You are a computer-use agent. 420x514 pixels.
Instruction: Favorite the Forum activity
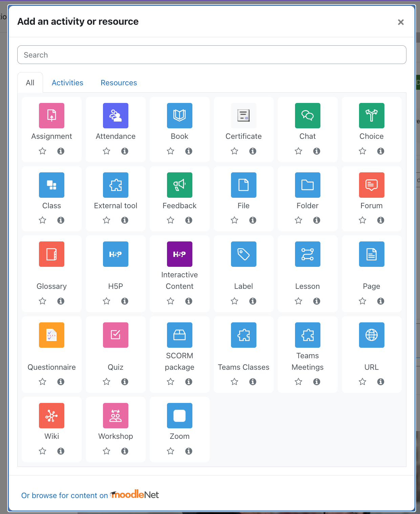(x=362, y=220)
